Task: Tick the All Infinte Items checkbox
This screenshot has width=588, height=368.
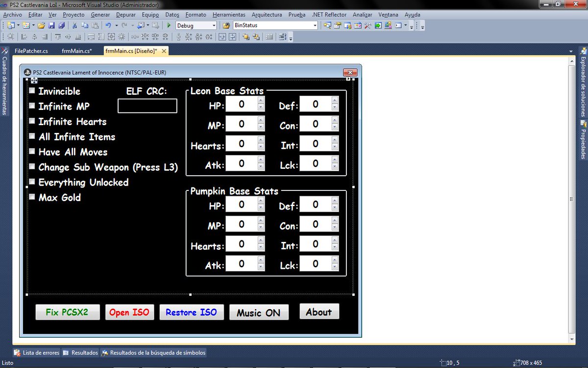Action: [32, 136]
